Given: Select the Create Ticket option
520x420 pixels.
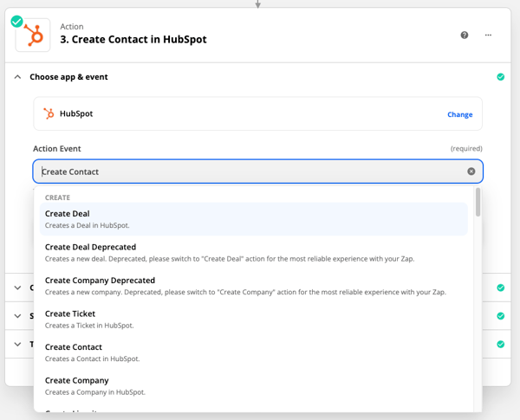Looking at the screenshot, I should click(254, 320).
